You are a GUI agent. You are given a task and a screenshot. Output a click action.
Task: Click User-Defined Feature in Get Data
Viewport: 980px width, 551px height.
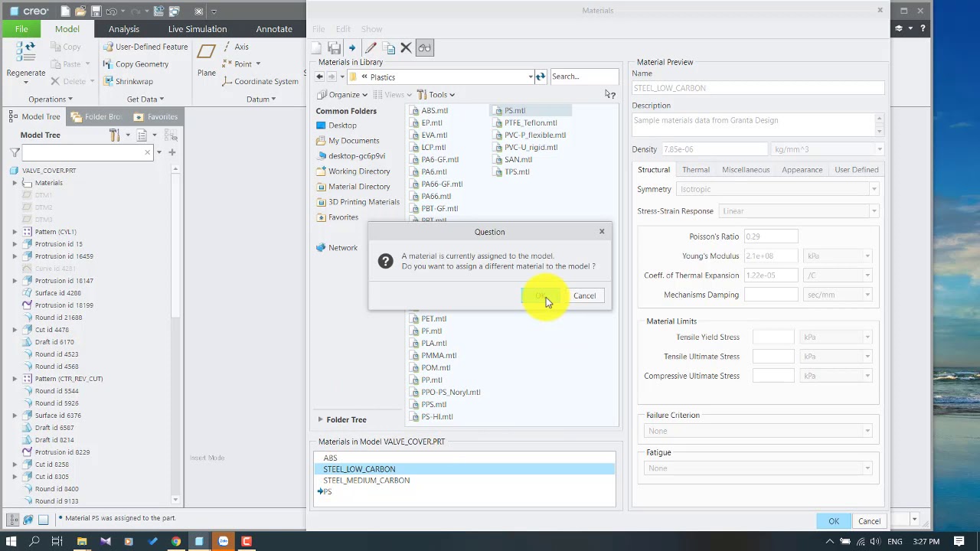click(145, 47)
